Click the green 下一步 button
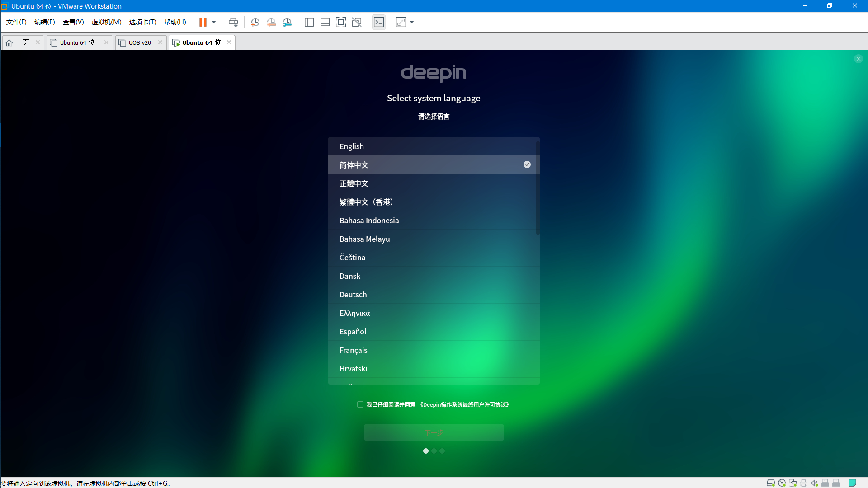The height and width of the screenshot is (488, 868). tap(434, 432)
